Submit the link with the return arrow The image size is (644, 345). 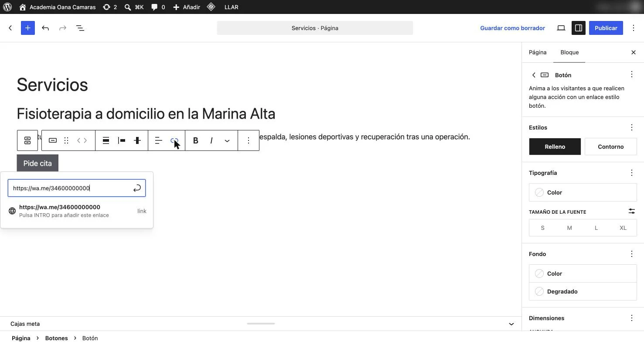pos(137,188)
